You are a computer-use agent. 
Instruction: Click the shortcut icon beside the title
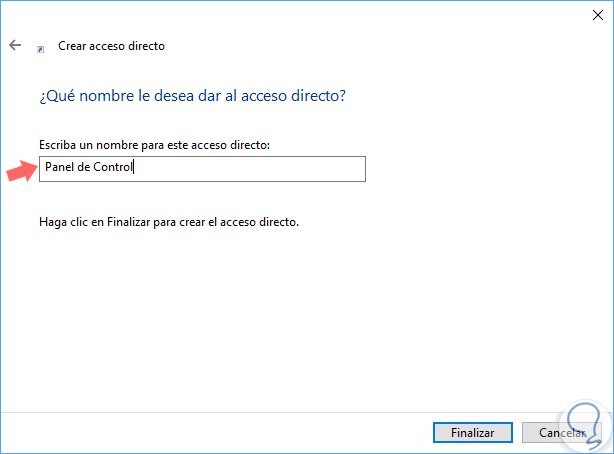40,47
